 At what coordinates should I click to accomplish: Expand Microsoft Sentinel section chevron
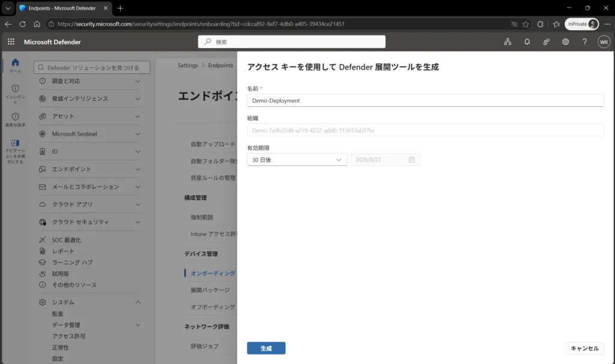tap(138, 134)
